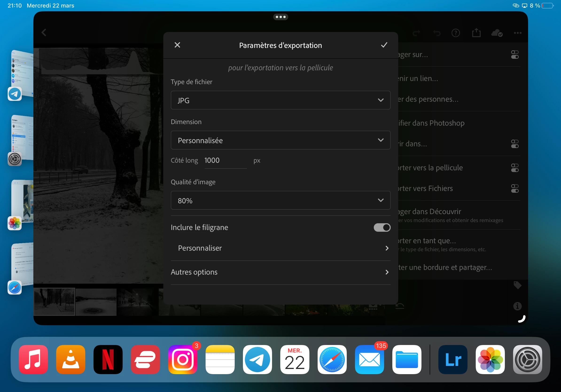Select the second filmstrip thumbnail
Viewport: 561px width, 392px height.
pyautogui.click(x=96, y=302)
